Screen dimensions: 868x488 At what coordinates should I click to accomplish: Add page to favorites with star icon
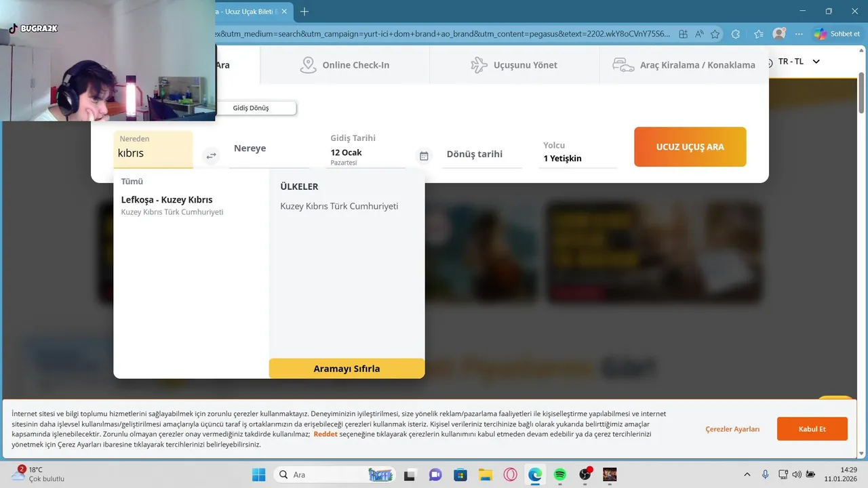pos(715,34)
